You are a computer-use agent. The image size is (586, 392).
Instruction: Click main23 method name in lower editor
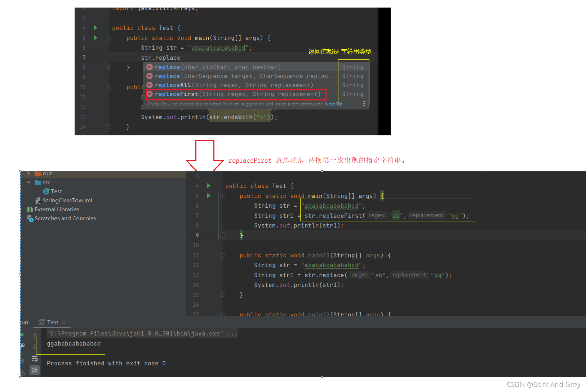tap(319, 255)
